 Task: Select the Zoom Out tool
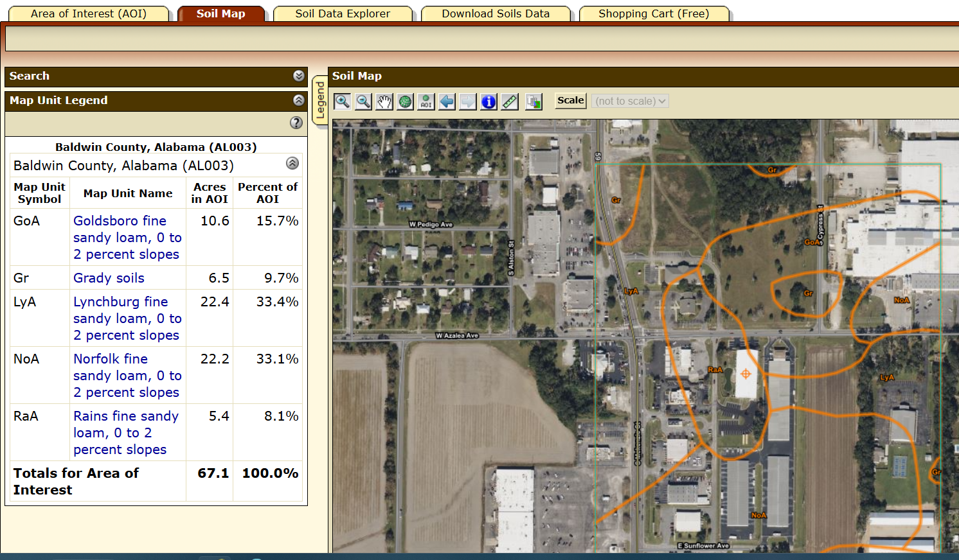point(363,101)
